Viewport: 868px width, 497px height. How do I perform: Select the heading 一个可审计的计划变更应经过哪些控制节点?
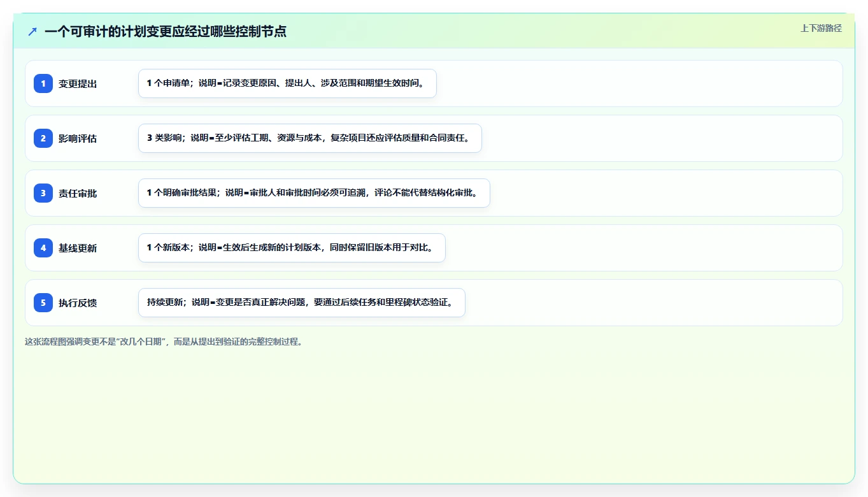click(166, 31)
